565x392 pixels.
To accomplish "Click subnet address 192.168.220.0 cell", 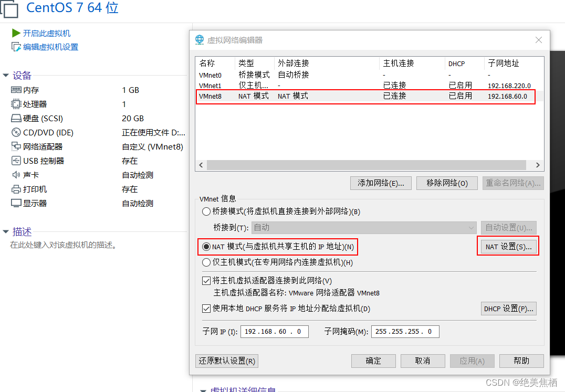I will point(509,86).
